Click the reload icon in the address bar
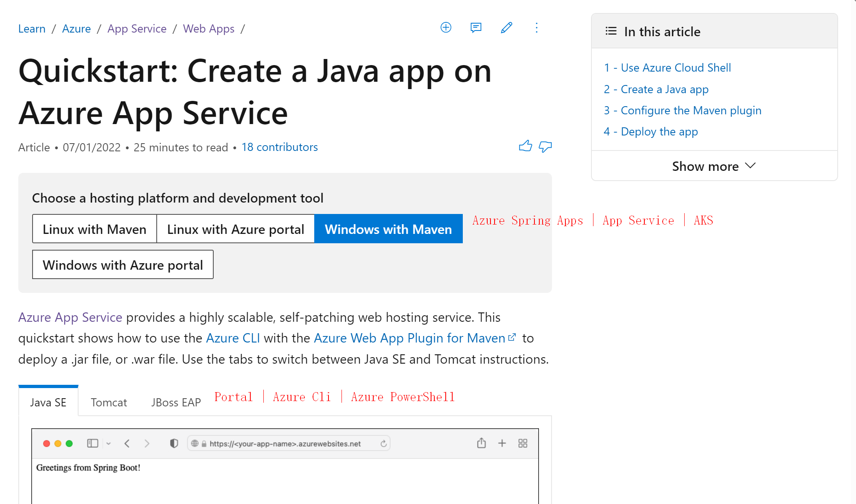856x504 pixels. [x=383, y=443]
